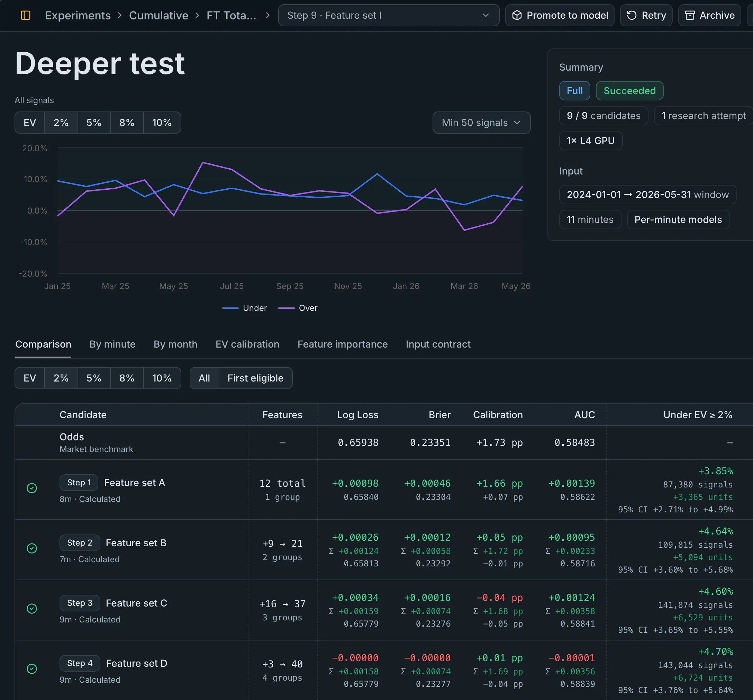
Task: Click the Feature set C row name
Action: [136, 603]
